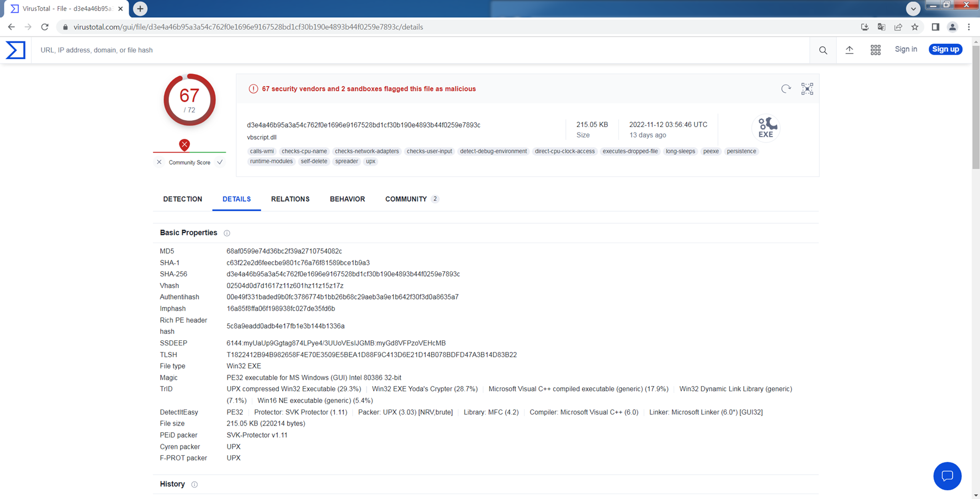This screenshot has width=980, height=499.
Task: Go back in browser history
Action: [11, 27]
